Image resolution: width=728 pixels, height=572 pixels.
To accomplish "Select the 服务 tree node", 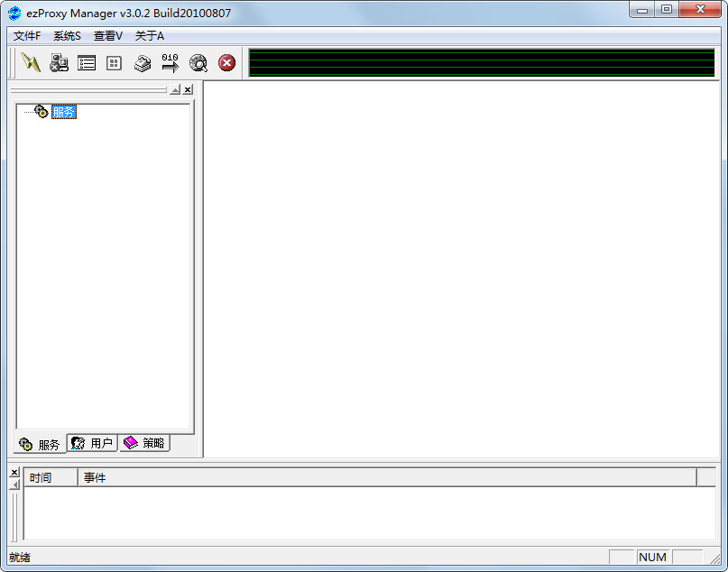I will [64, 112].
